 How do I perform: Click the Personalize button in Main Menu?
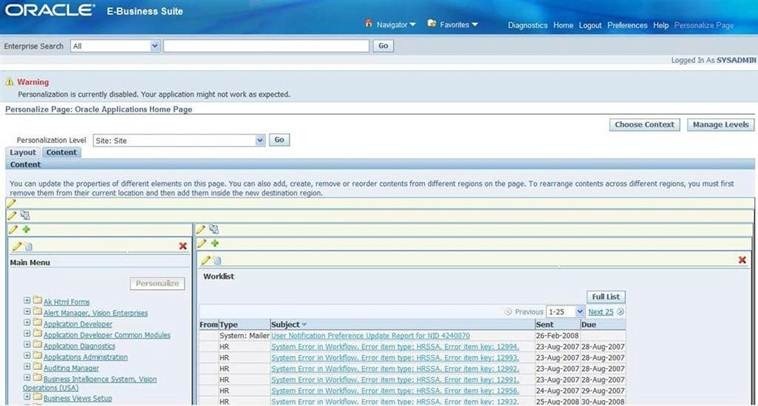click(157, 284)
